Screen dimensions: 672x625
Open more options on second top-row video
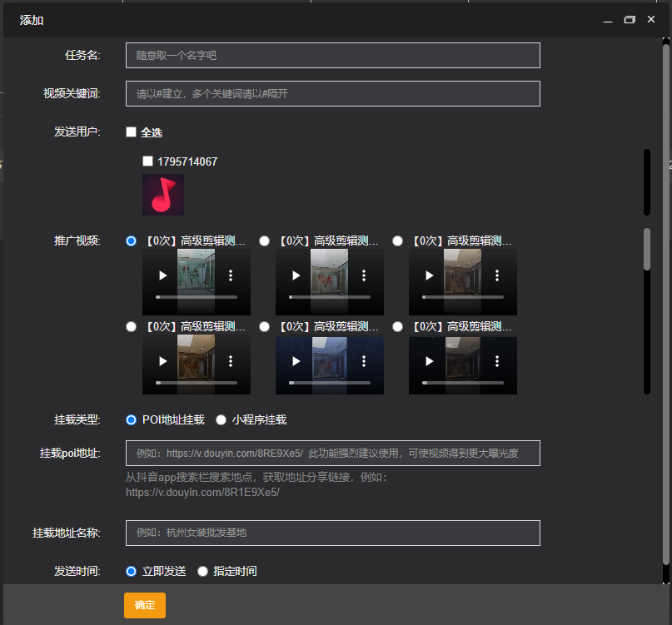coord(364,275)
